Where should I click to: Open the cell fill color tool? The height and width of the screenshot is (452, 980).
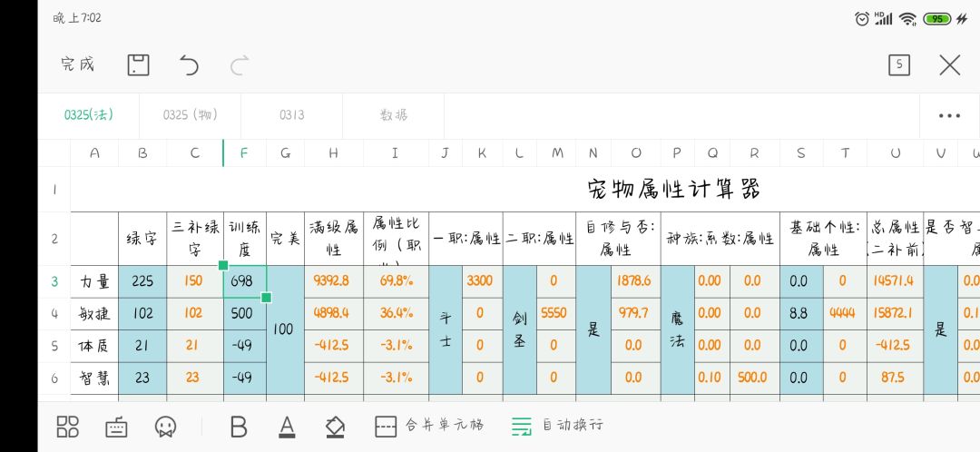tap(336, 427)
